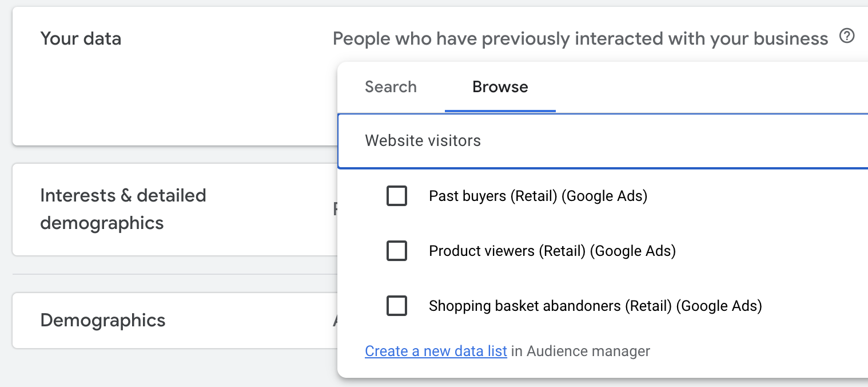
Task: Click the Create a new data list link
Action: (436, 351)
